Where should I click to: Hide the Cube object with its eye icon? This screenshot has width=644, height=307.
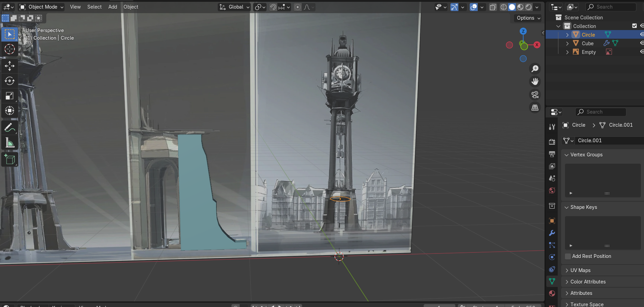642,43
